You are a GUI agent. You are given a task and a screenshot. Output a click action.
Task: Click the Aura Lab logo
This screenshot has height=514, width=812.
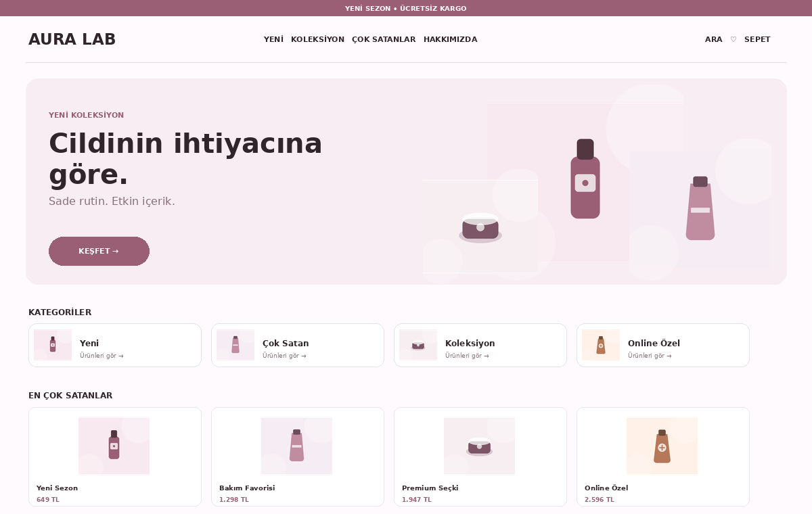tap(72, 39)
